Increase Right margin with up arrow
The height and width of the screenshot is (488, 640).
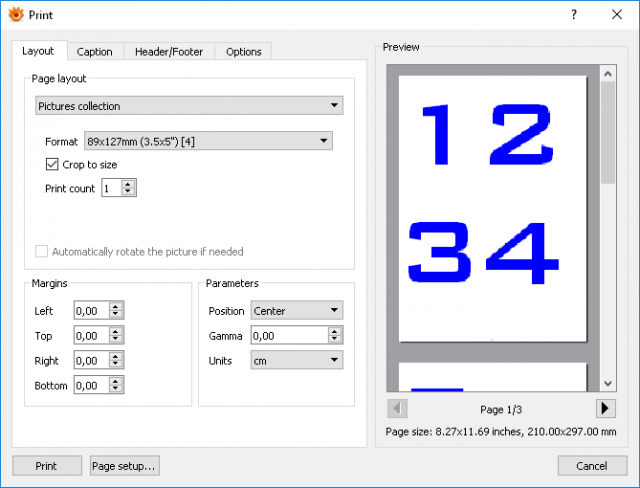116,356
